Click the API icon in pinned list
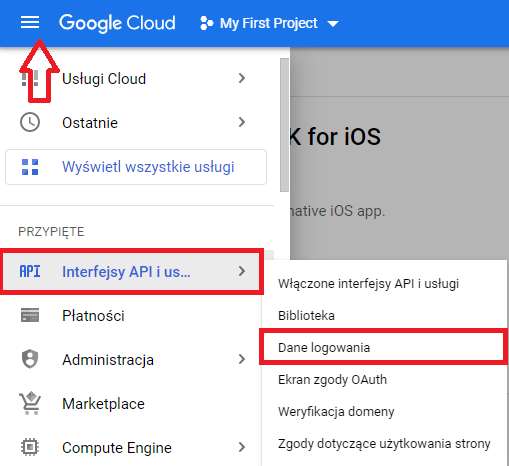509x466 pixels. (x=30, y=271)
